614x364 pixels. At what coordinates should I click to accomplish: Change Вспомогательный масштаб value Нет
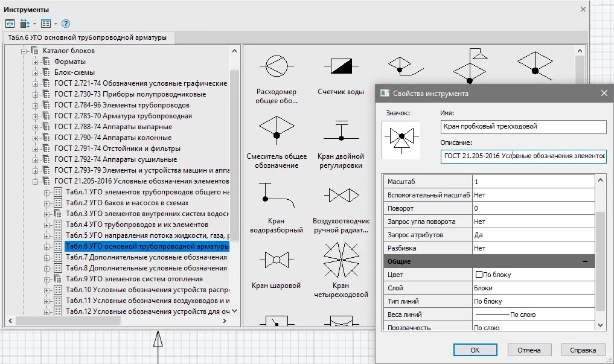[x=533, y=195]
